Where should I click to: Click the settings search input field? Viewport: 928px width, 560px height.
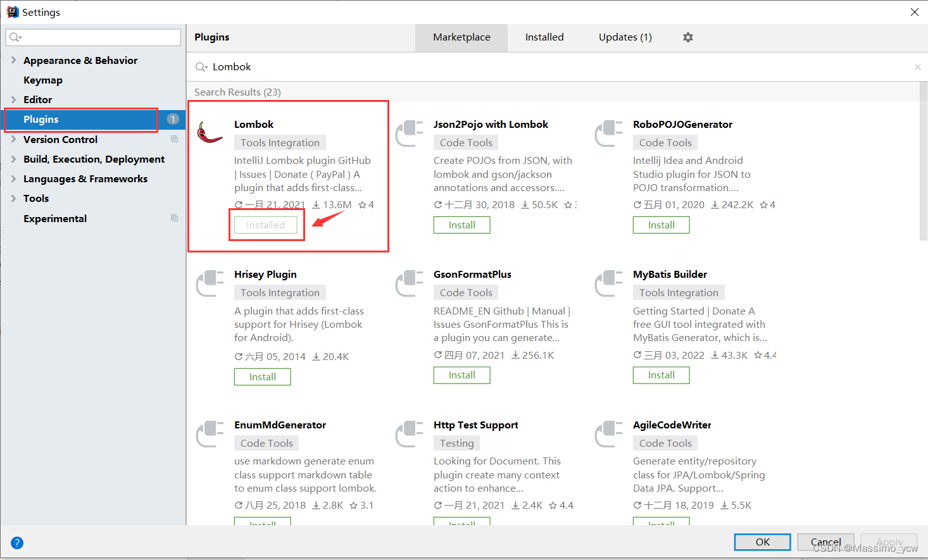93,37
